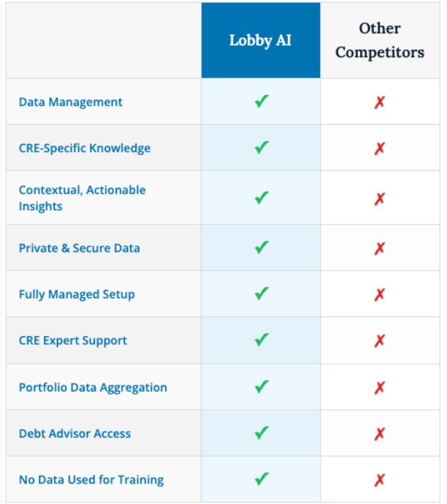Click the green checkmark for CRE-Specific Knowledge
The width and height of the screenshot is (447, 504).
pyautogui.click(x=261, y=148)
